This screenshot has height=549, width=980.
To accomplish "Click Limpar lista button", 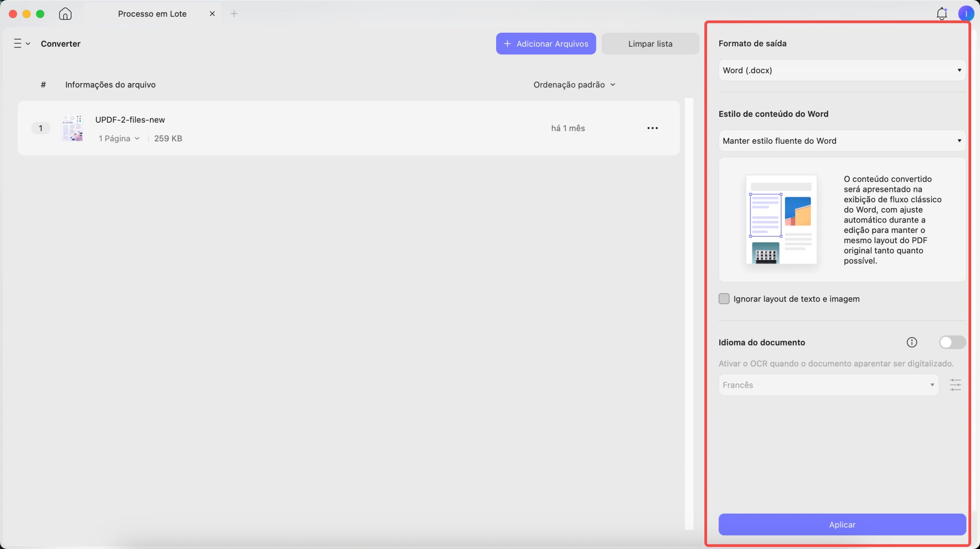I will point(650,44).
